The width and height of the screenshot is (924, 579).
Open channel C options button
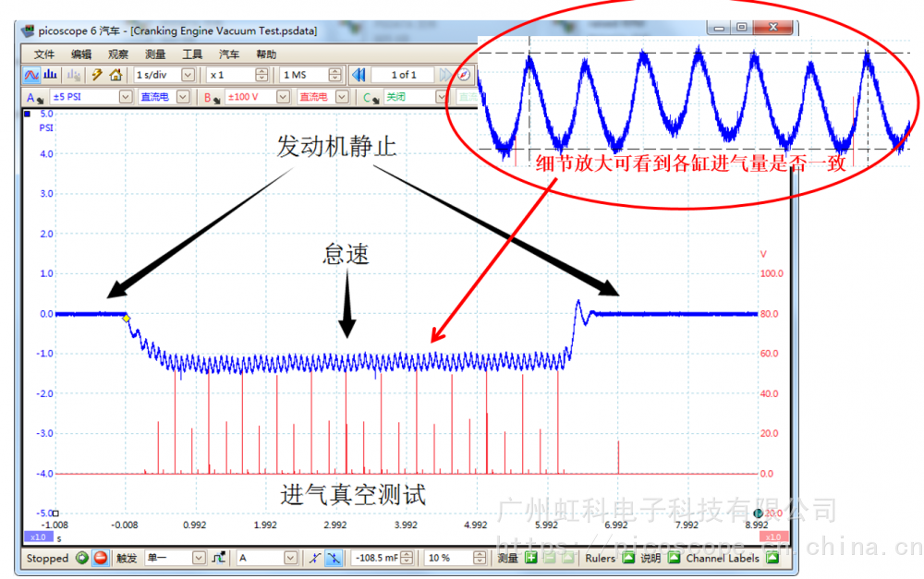click(371, 97)
